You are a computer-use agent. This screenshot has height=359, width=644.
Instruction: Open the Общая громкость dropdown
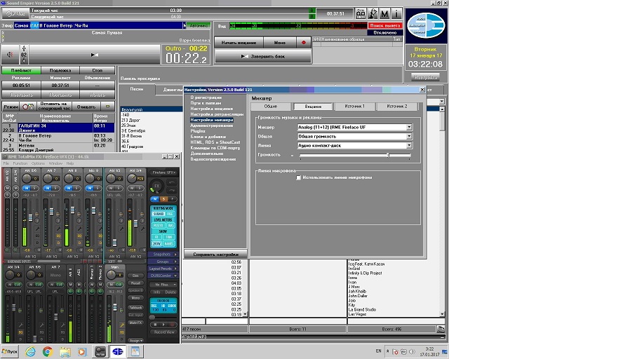(409, 136)
